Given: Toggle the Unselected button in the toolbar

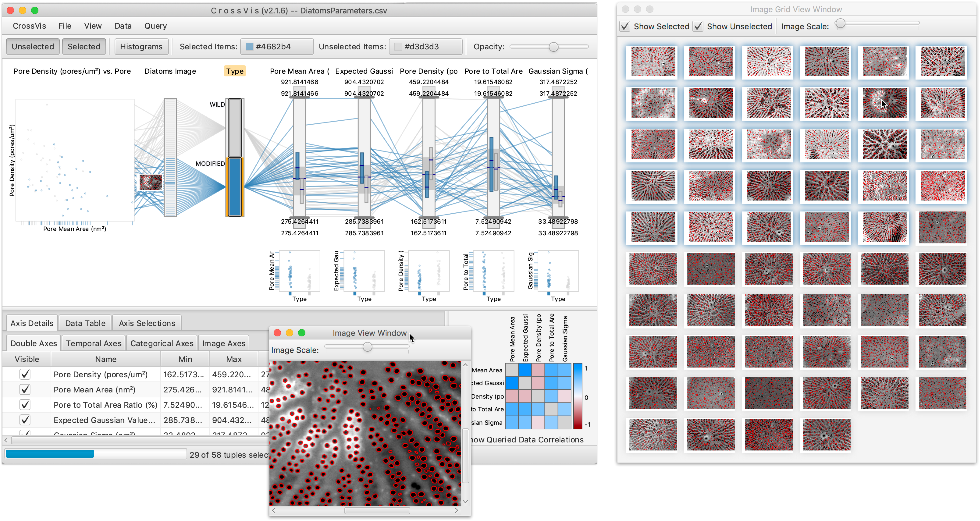Looking at the screenshot, I should pyautogui.click(x=33, y=46).
